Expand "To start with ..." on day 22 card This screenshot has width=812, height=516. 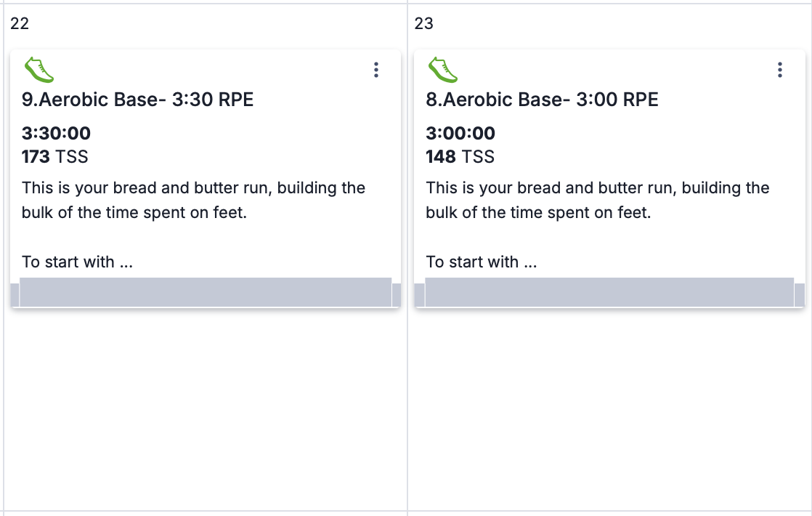(78, 262)
